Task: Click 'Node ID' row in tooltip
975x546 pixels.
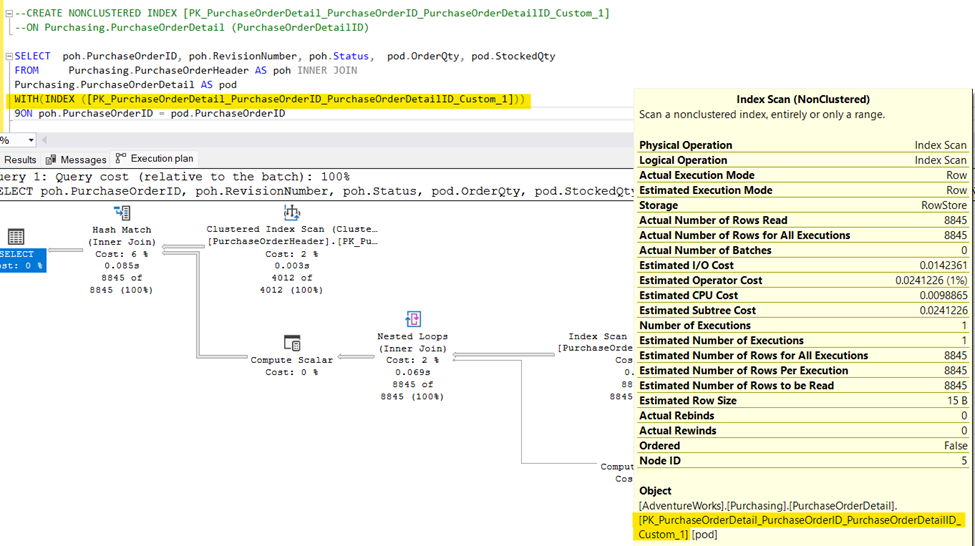Action: coord(803,461)
